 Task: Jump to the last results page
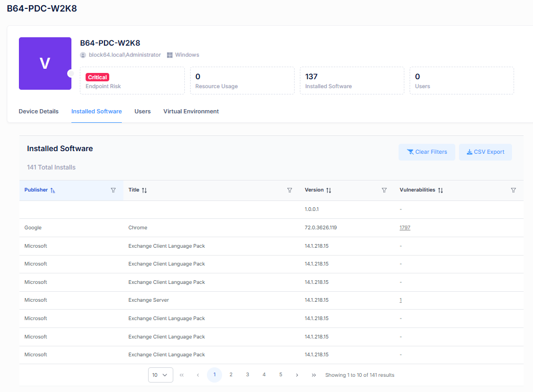(x=313, y=375)
